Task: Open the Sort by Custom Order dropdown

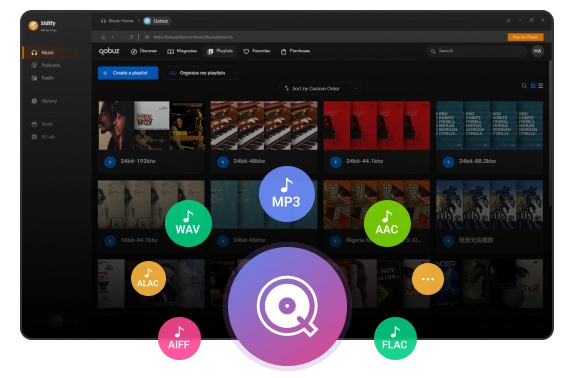Action: [x=320, y=89]
